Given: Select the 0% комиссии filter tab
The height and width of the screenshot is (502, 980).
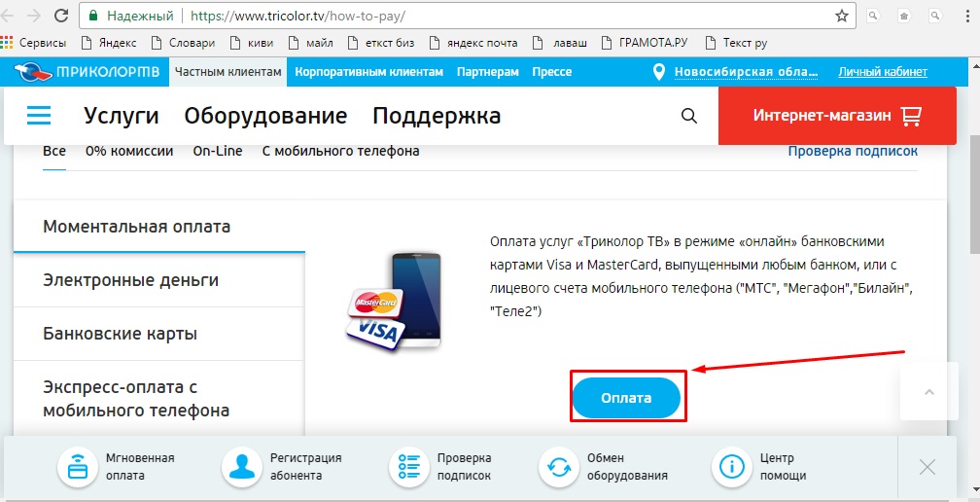Looking at the screenshot, I should (129, 151).
